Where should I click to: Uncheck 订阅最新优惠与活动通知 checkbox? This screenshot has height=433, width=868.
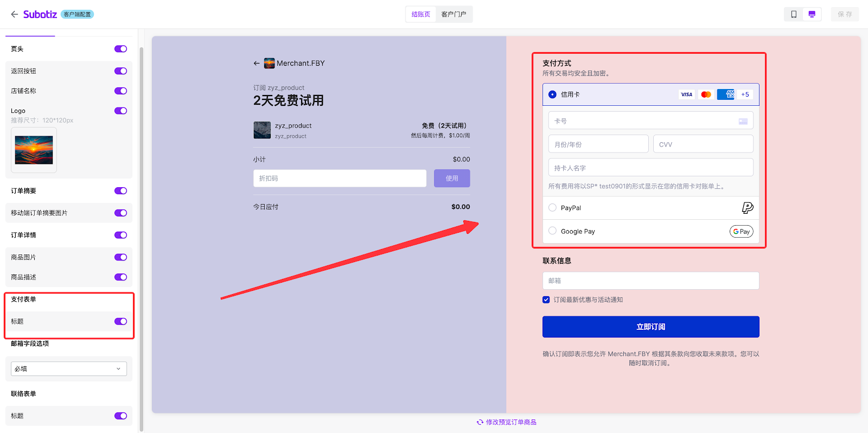[546, 300]
